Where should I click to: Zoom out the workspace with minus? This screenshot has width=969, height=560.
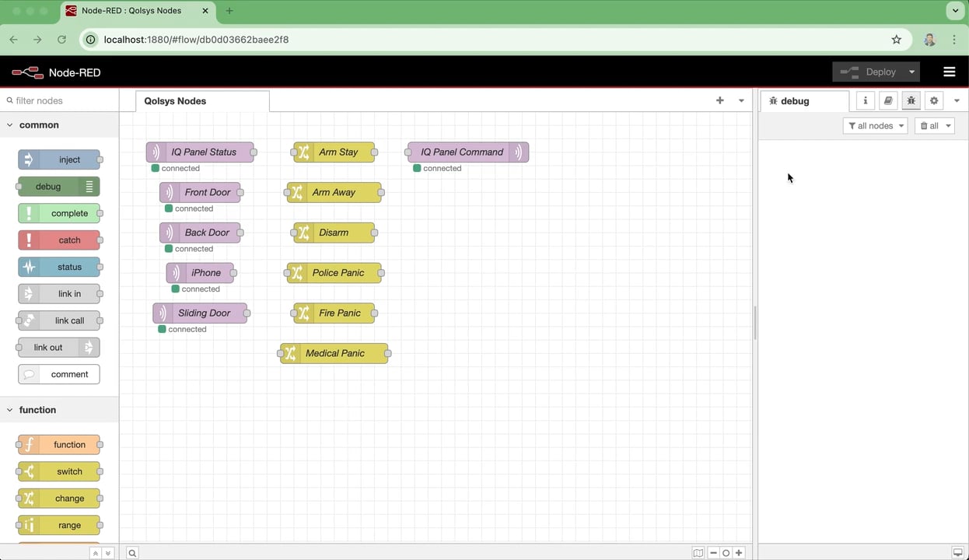tap(713, 553)
